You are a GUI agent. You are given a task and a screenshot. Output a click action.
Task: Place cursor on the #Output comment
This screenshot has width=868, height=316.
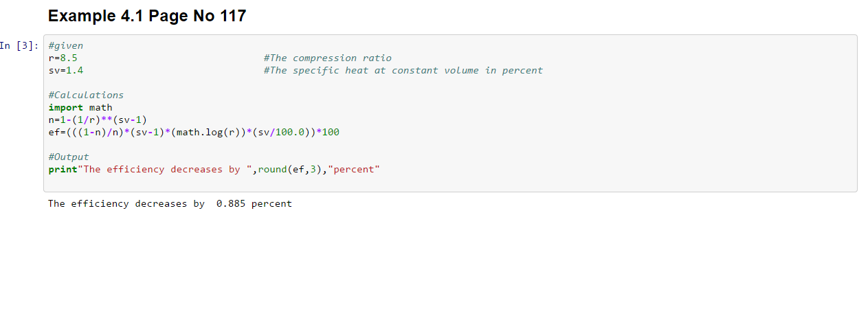click(x=69, y=157)
